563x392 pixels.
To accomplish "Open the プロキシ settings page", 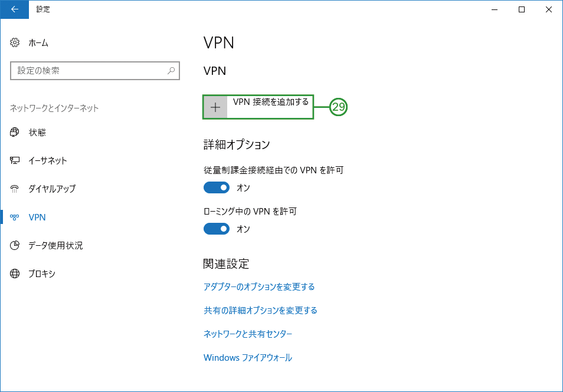I will click(x=42, y=274).
